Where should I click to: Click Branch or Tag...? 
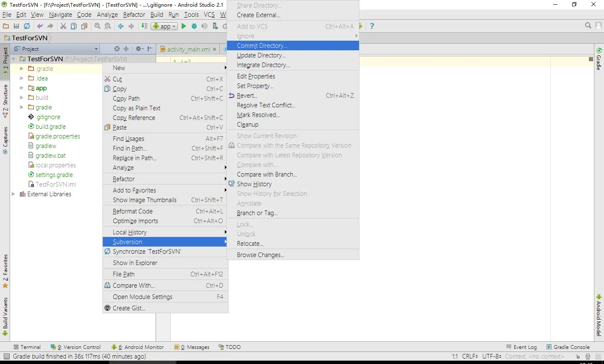coord(293,213)
